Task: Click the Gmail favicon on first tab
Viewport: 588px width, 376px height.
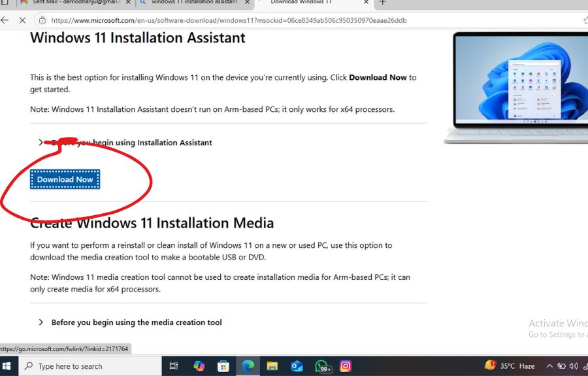Action: point(24,2)
